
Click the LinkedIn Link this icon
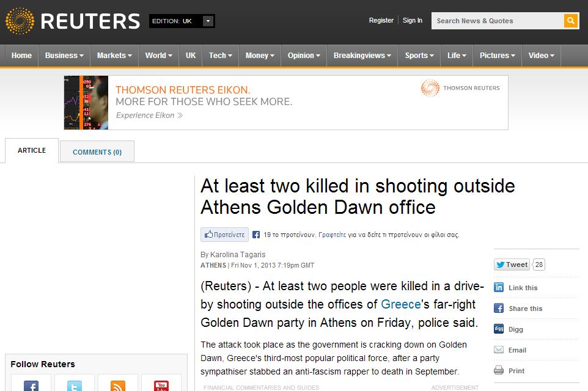[x=499, y=288]
